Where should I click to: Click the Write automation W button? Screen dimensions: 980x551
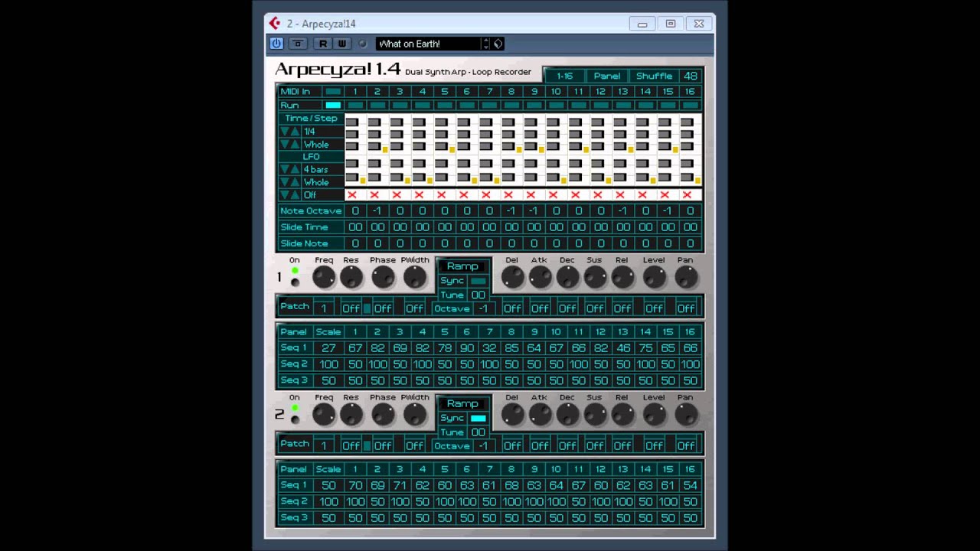(x=341, y=44)
